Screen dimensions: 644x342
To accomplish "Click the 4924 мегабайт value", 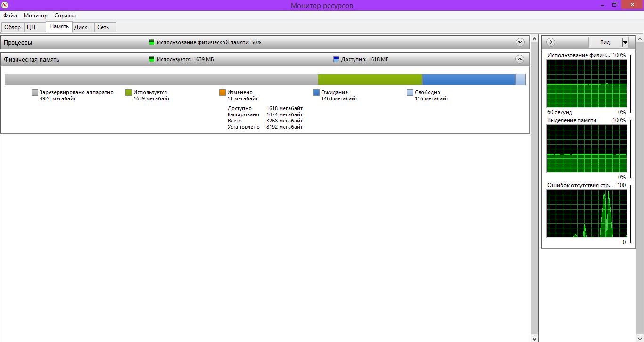I will [x=58, y=99].
